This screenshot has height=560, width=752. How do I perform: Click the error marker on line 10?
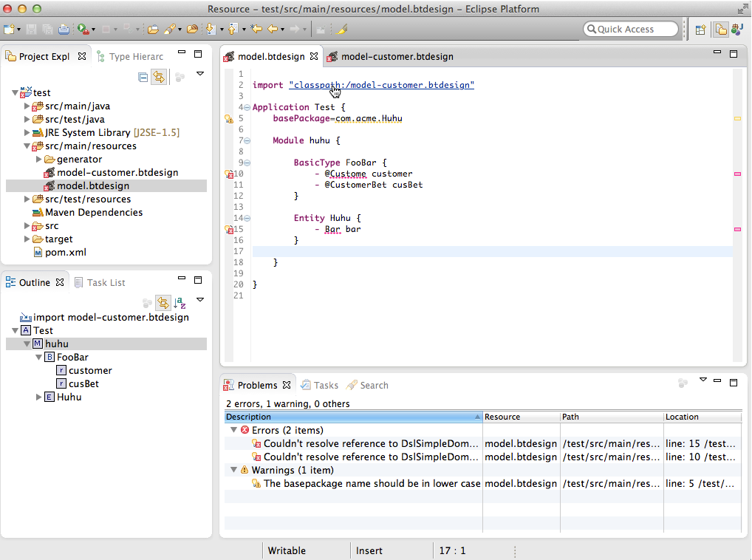[229, 174]
